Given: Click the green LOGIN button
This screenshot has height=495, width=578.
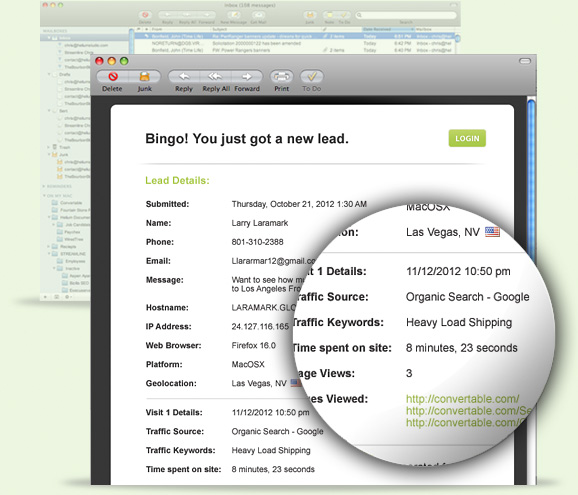Looking at the screenshot, I should (467, 138).
